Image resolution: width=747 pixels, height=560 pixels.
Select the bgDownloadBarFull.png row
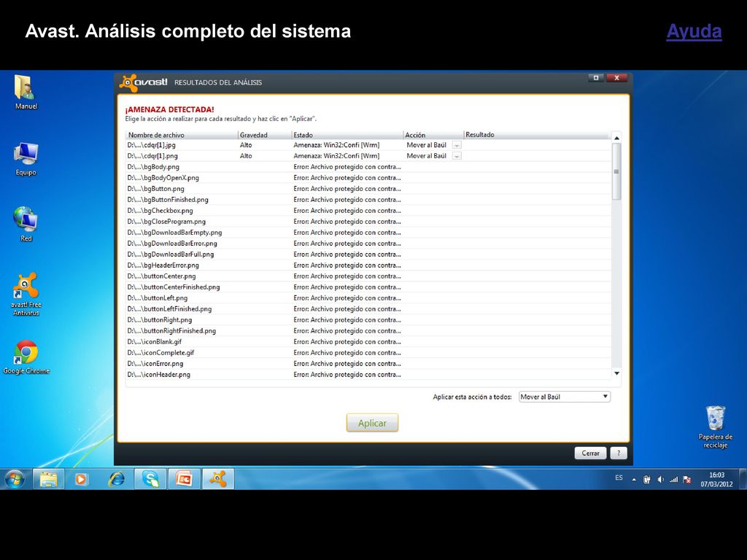tap(368, 254)
